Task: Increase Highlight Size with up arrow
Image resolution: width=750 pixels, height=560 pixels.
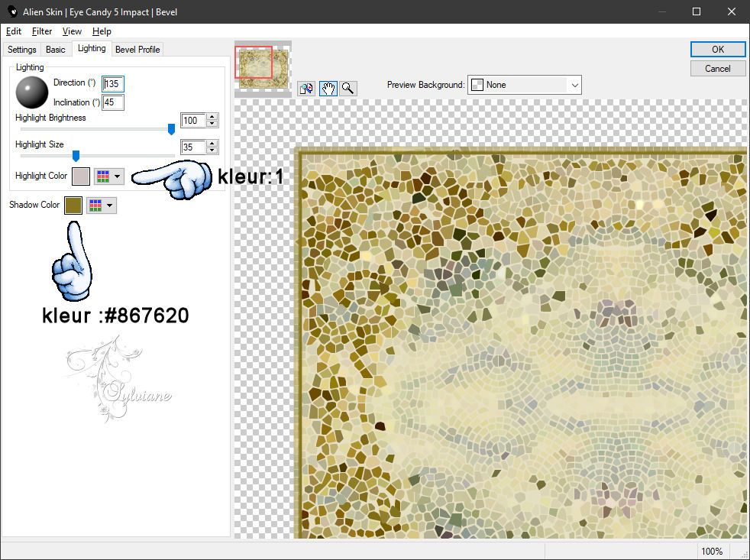Action: 212,144
